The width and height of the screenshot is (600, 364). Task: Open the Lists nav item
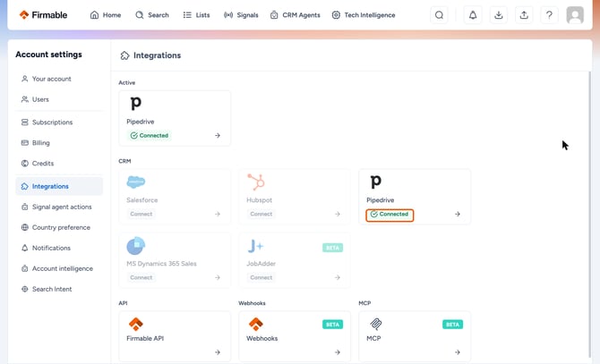(196, 15)
